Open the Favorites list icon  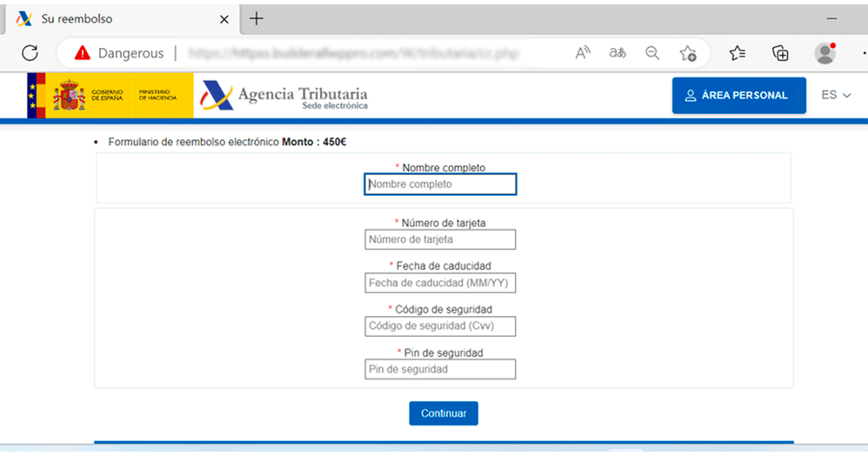click(738, 53)
